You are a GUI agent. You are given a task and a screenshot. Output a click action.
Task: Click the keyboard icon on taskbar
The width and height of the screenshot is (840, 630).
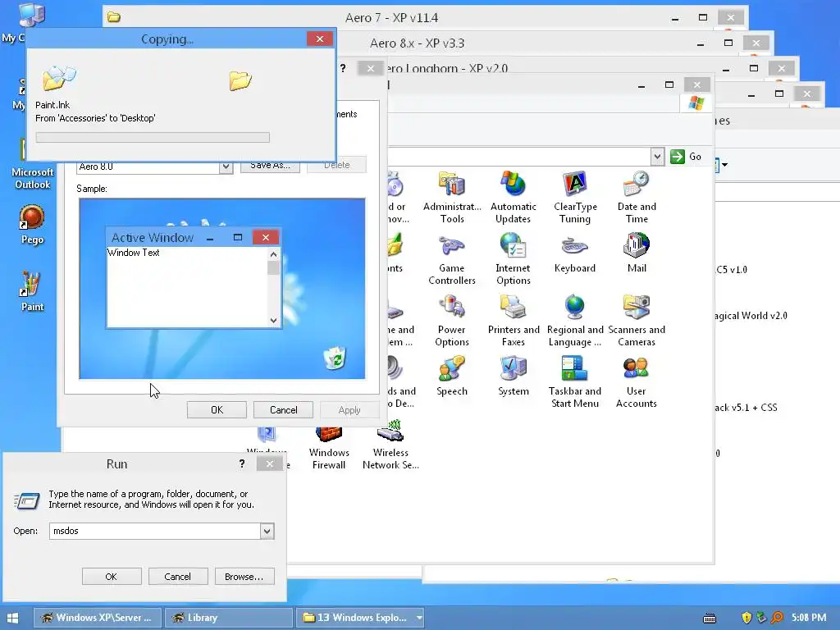[710, 619]
